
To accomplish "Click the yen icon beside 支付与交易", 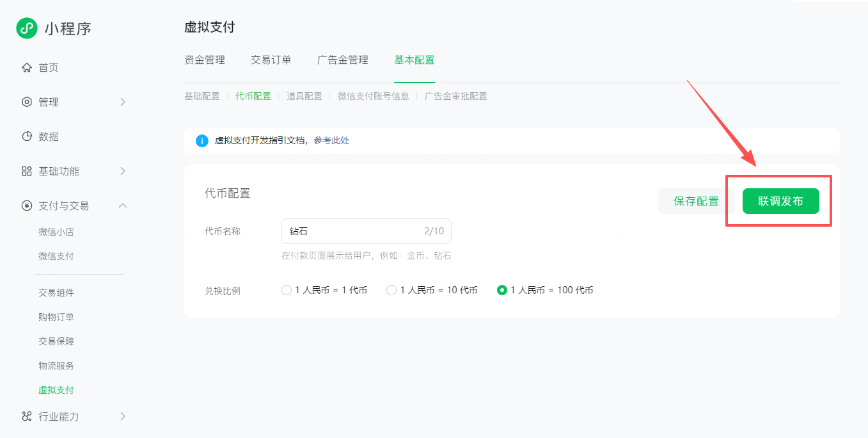I will pos(27,206).
